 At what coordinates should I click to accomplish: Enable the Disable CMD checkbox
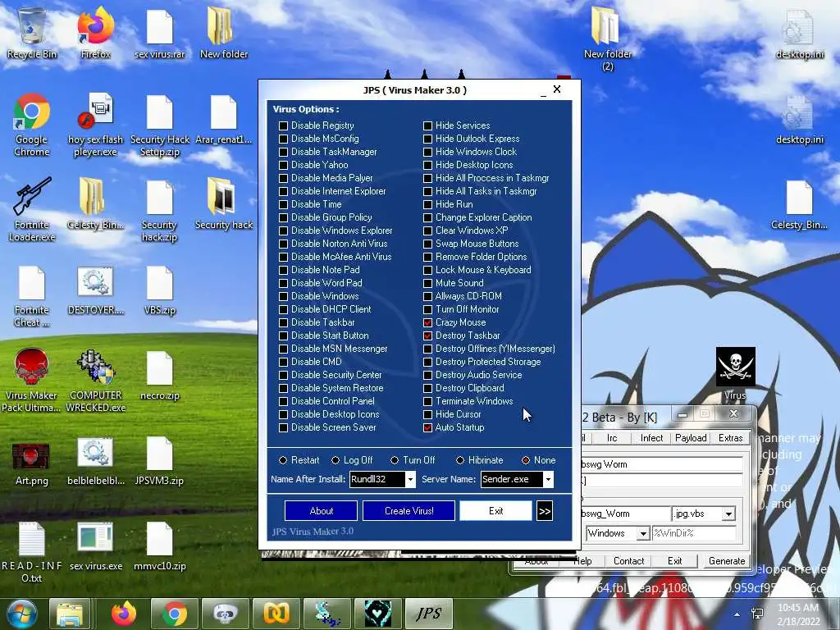[x=283, y=362]
